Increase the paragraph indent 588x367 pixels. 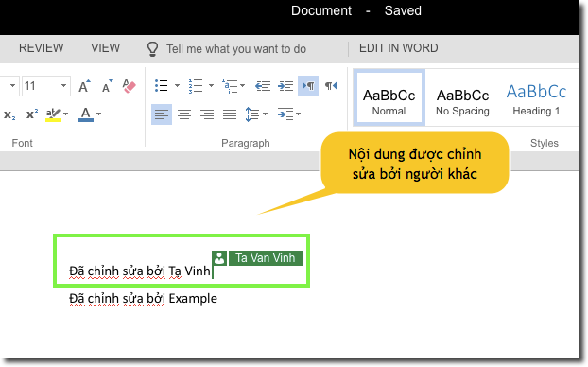[x=285, y=86]
